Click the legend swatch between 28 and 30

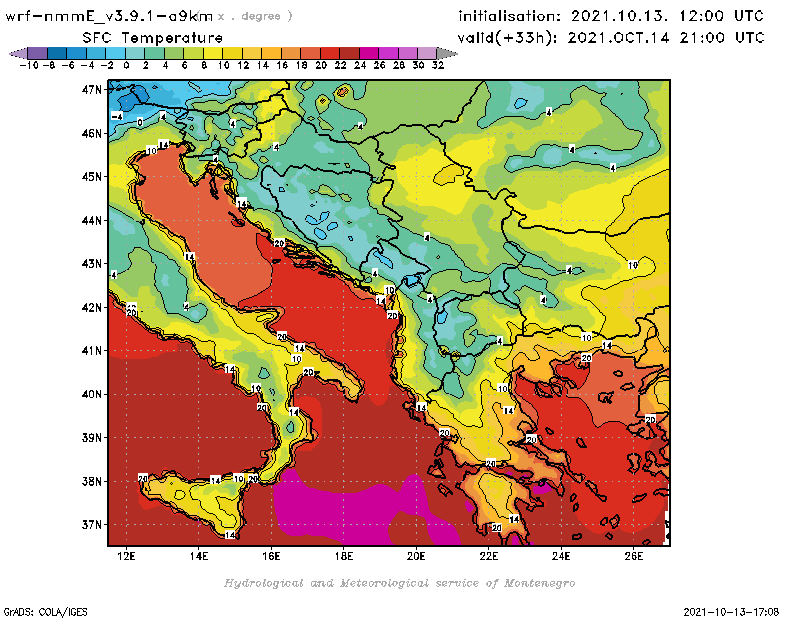click(408, 53)
